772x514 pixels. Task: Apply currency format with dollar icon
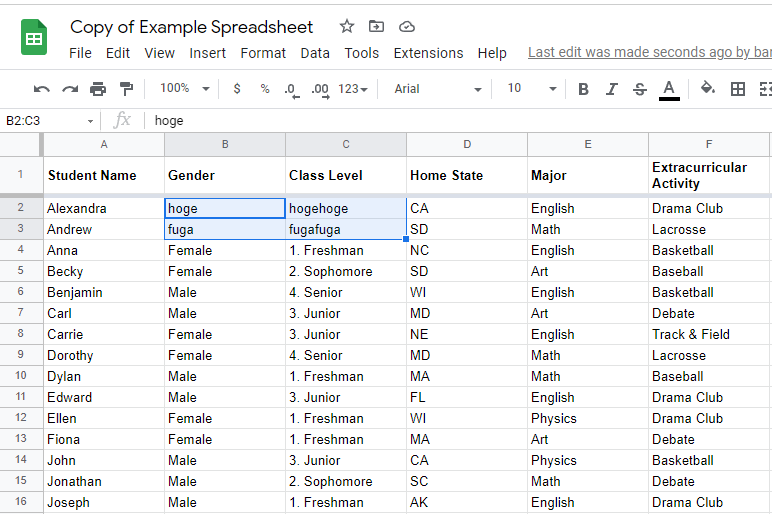pos(237,89)
